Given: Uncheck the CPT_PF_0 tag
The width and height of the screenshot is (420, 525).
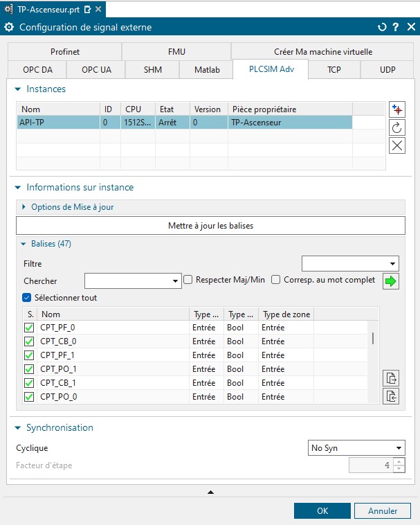Looking at the screenshot, I should click(29, 328).
